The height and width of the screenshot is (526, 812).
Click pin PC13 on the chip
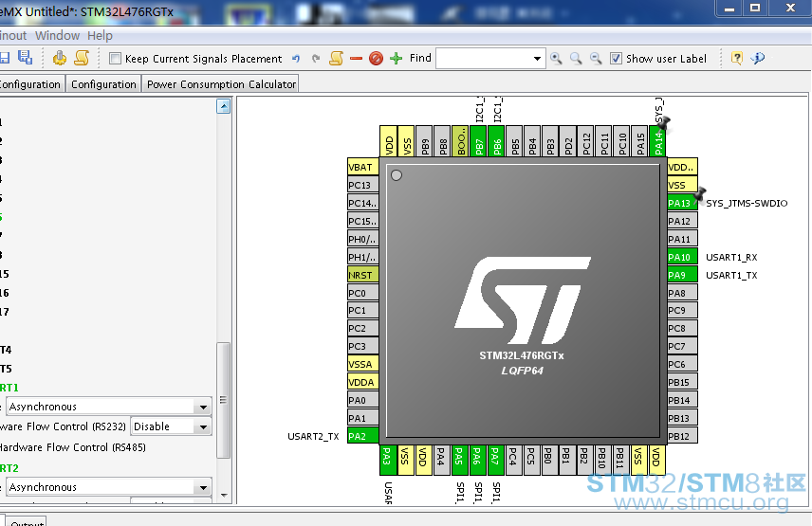[x=363, y=185]
